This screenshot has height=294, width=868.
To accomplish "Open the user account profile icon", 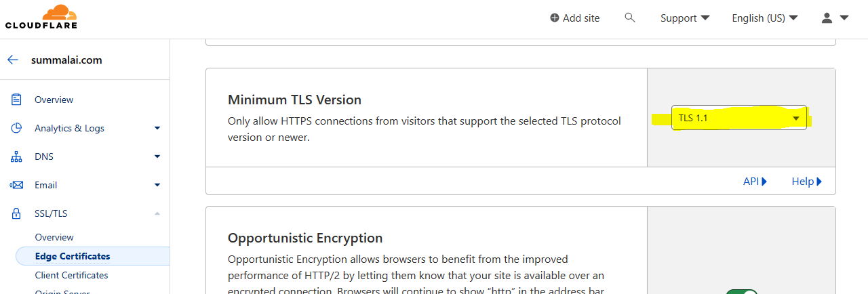I will (x=835, y=18).
